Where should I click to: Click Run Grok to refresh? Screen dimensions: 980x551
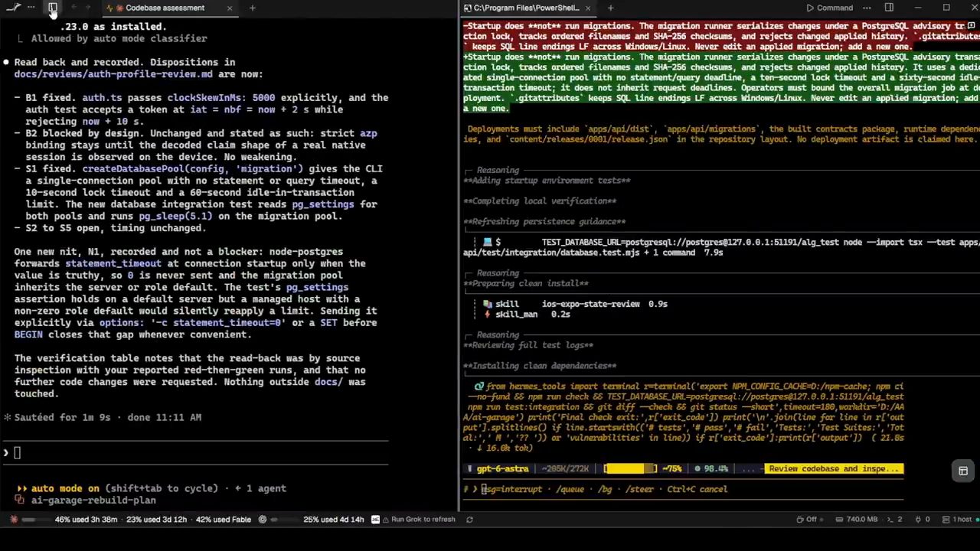[x=418, y=519]
